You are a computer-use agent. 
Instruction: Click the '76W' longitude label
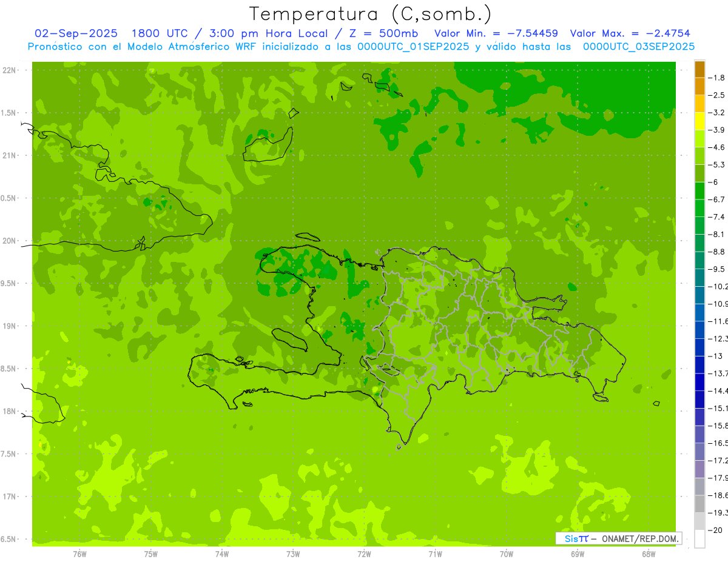(x=79, y=554)
